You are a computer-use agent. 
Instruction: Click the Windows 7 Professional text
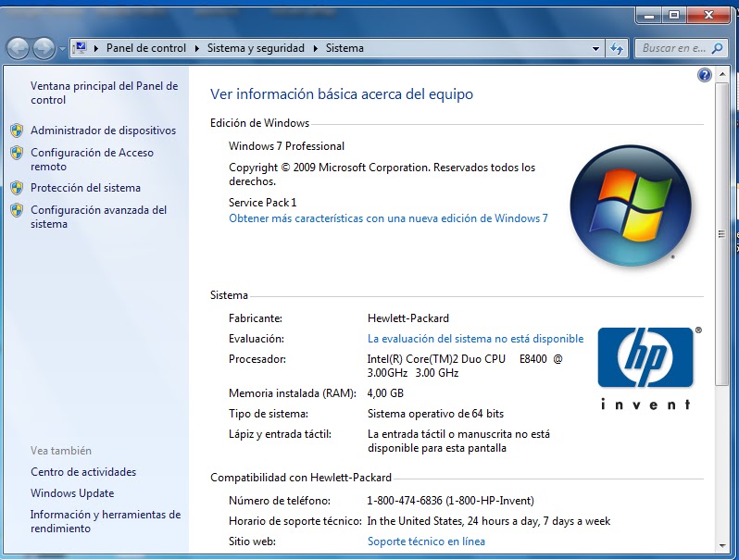286,146
